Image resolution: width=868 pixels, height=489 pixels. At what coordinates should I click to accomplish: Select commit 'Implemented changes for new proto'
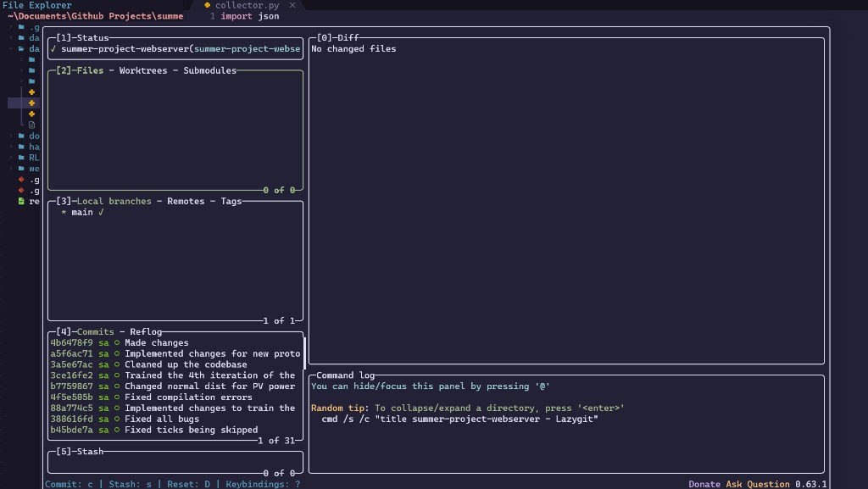pos(175,353)
